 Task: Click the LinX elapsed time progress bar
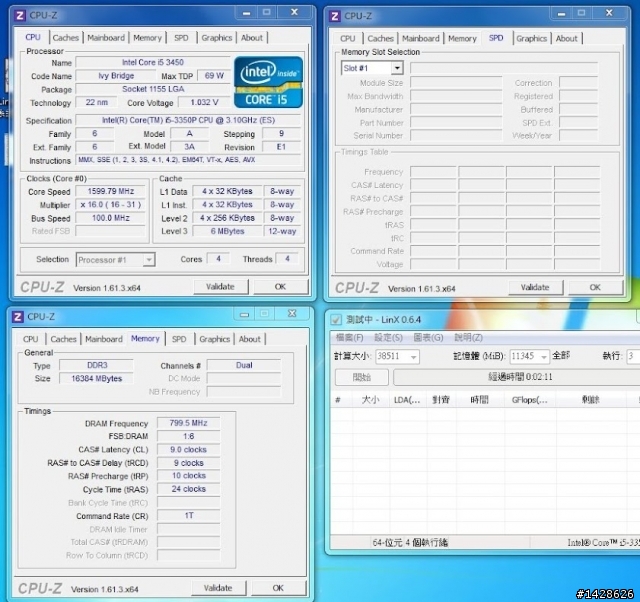tap(516, 377)
